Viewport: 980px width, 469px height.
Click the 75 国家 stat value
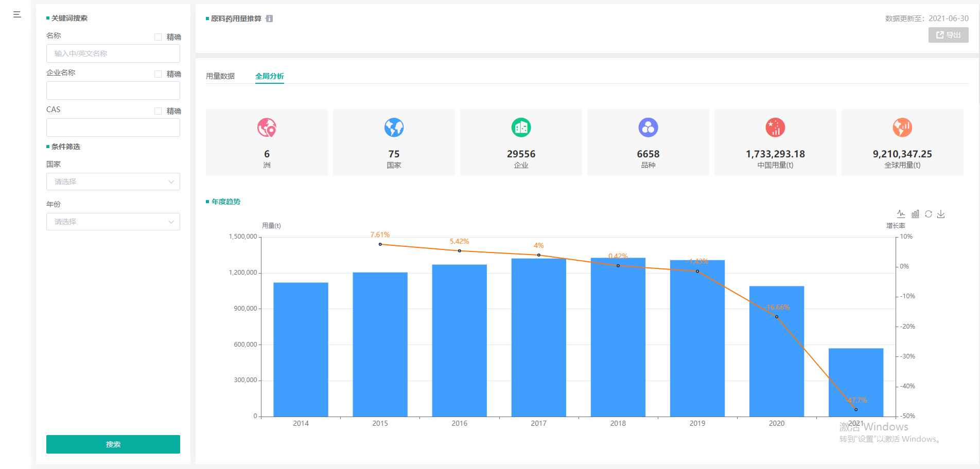(394, 154)
